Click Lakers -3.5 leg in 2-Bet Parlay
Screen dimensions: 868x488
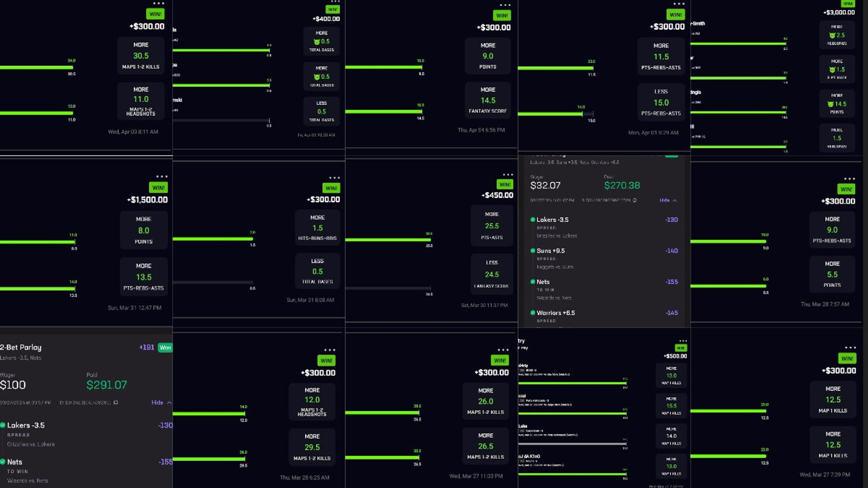tap(86, 434)
